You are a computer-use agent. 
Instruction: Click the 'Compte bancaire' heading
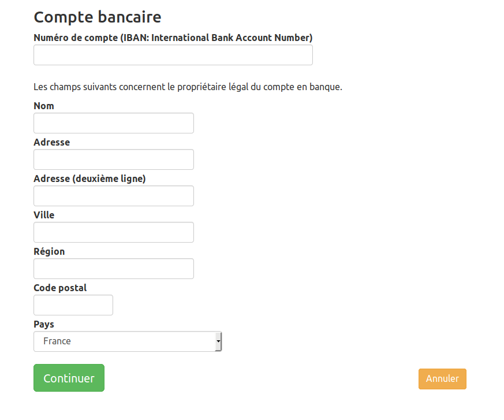98,17
